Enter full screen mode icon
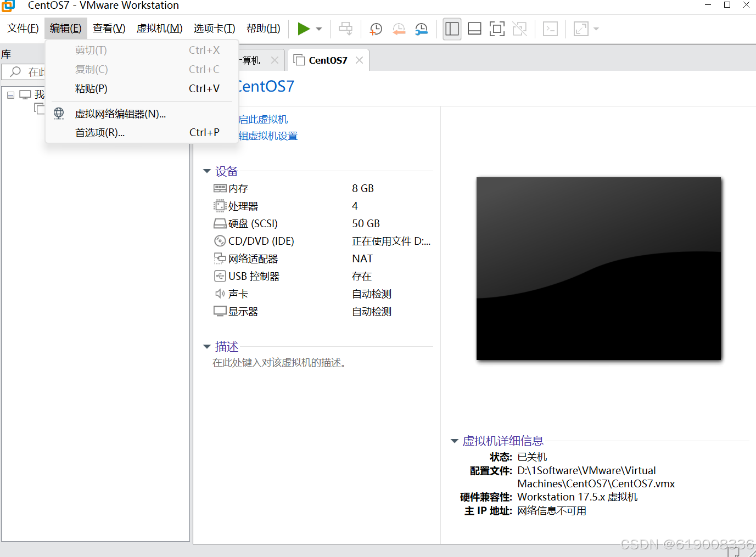The height and width of the screenshot is (557, 756). tap(497, 29)
